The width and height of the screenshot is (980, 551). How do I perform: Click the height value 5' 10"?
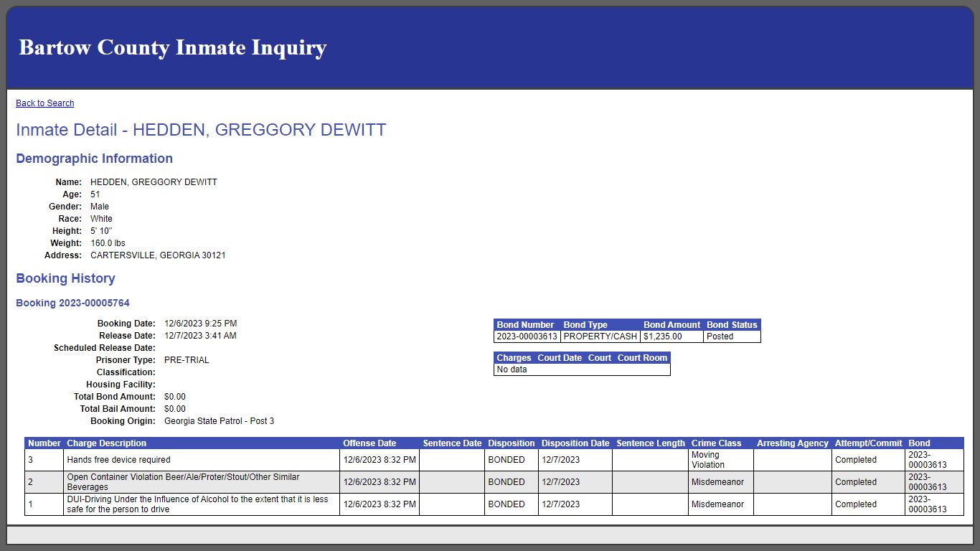[101, 231]
